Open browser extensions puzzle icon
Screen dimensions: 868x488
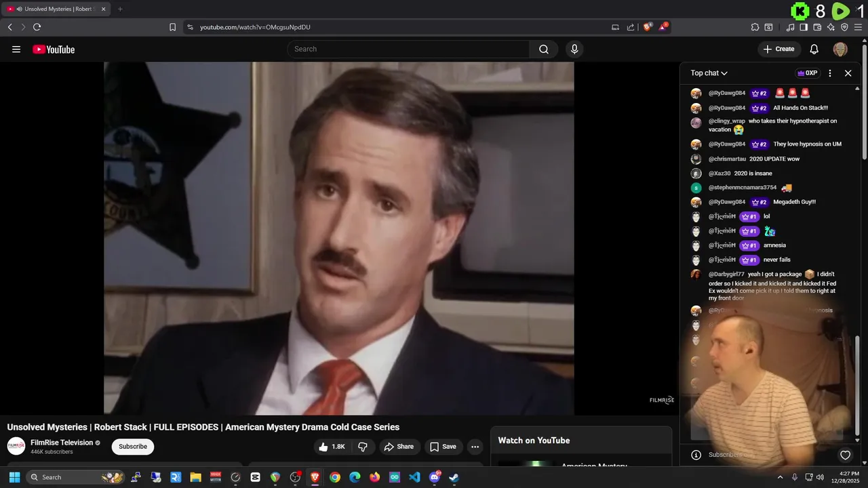tap(755, 27)
